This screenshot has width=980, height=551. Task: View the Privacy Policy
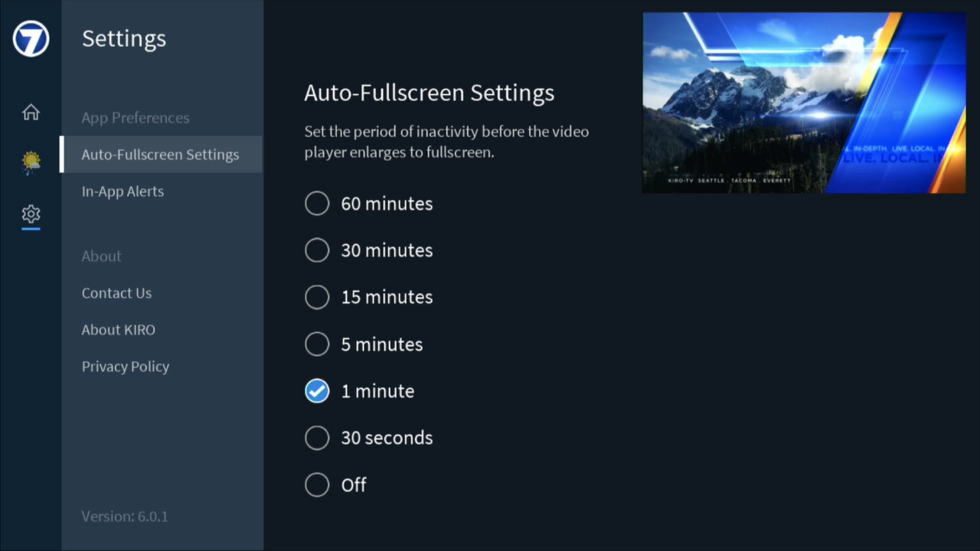[126, 367]
